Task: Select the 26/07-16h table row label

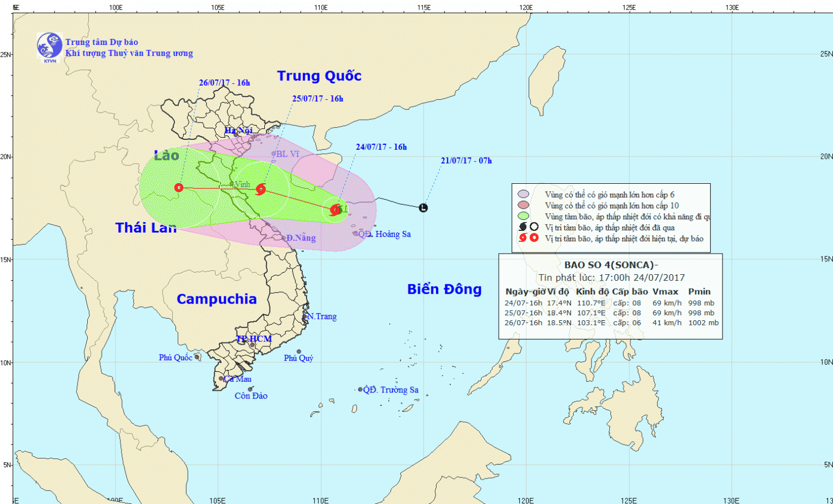Action: pos(523,323)
